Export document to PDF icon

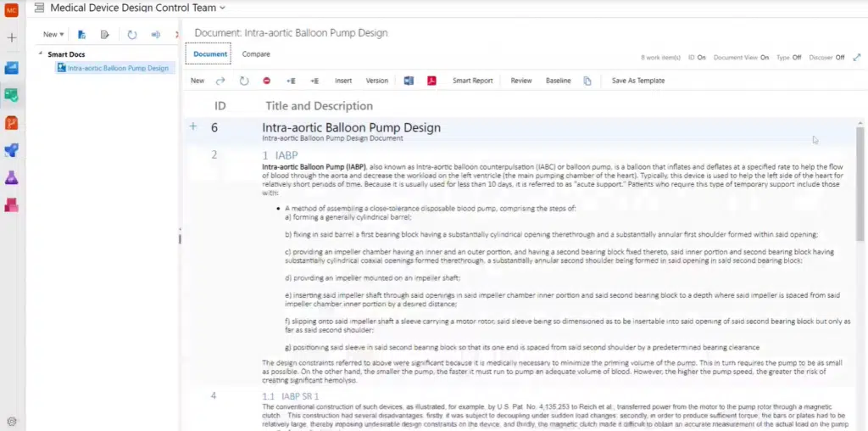[431, 81]
